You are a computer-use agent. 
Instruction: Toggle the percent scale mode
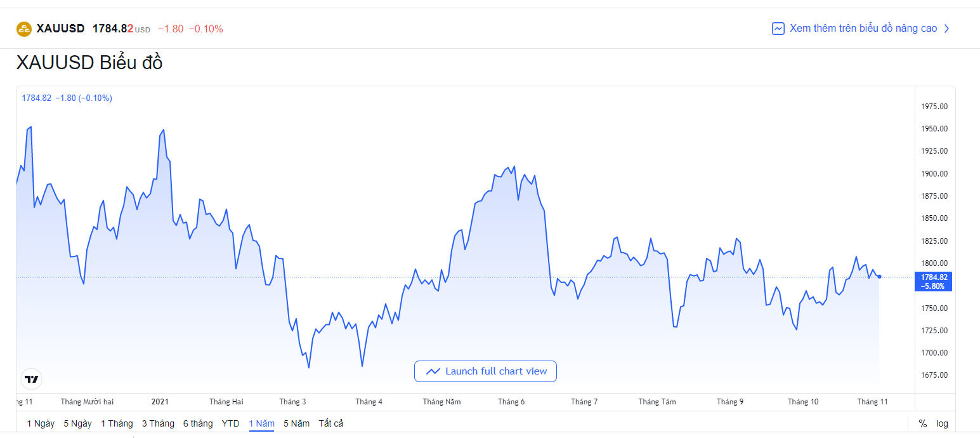[x=923, y=423]
